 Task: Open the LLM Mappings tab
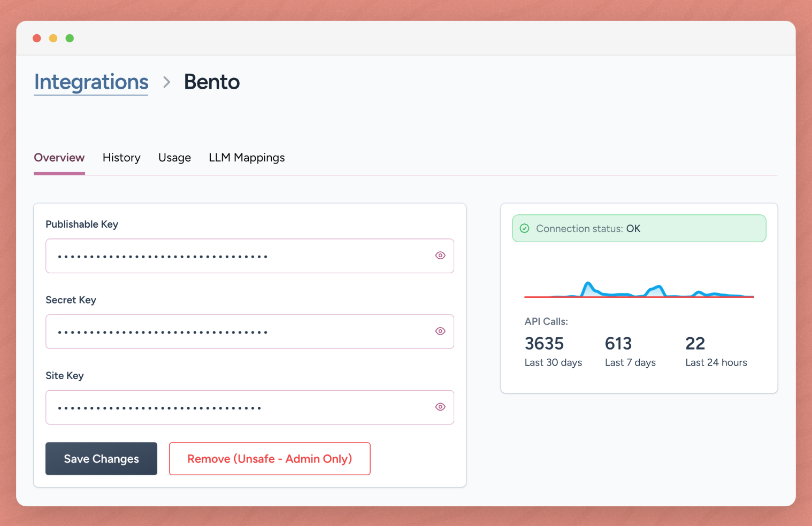[x=247, y=158]
